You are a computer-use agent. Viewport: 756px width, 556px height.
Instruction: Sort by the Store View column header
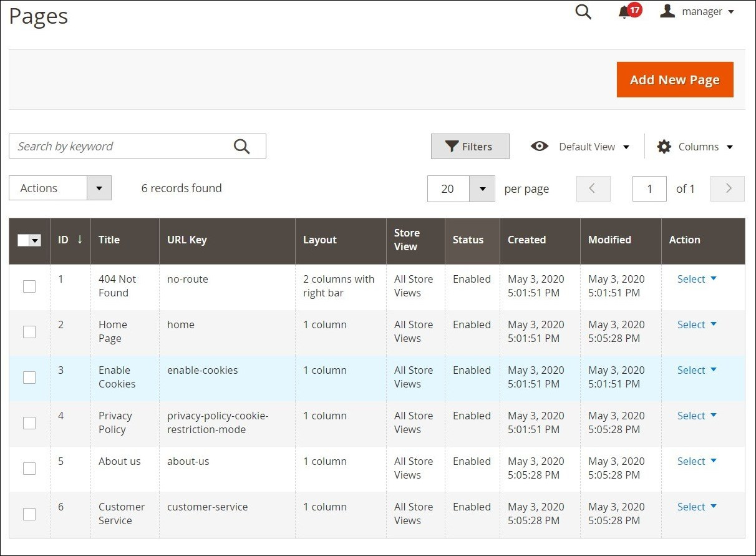click(415, 240)
